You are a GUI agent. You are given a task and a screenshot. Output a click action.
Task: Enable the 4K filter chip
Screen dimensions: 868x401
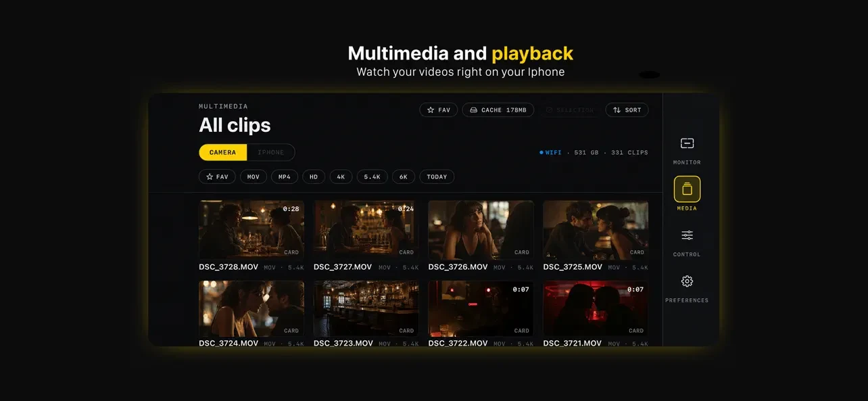(341, 176)
